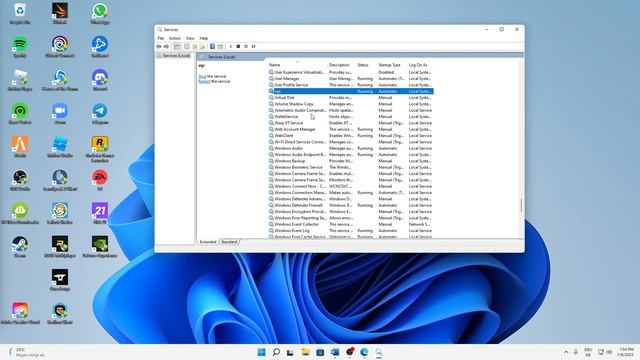Select the Windows Defender Firewall service row

pyautogui.click(x=351, y=205)
